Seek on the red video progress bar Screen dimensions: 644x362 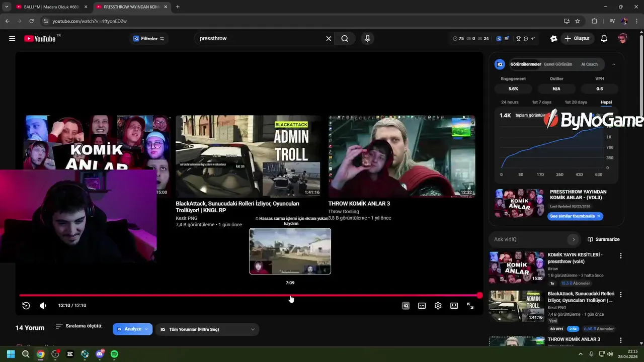click(x=250, y=296)
